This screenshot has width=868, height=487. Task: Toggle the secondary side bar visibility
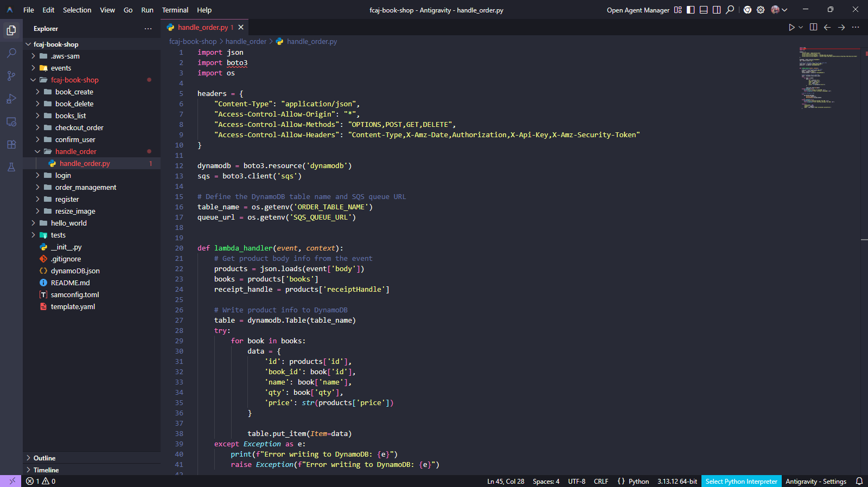[x=717, y=10]
